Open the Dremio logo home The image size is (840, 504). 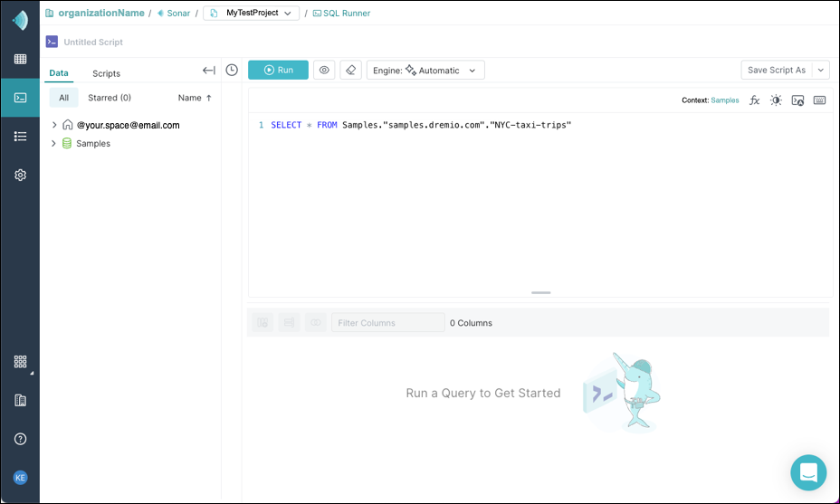point(20,20)
